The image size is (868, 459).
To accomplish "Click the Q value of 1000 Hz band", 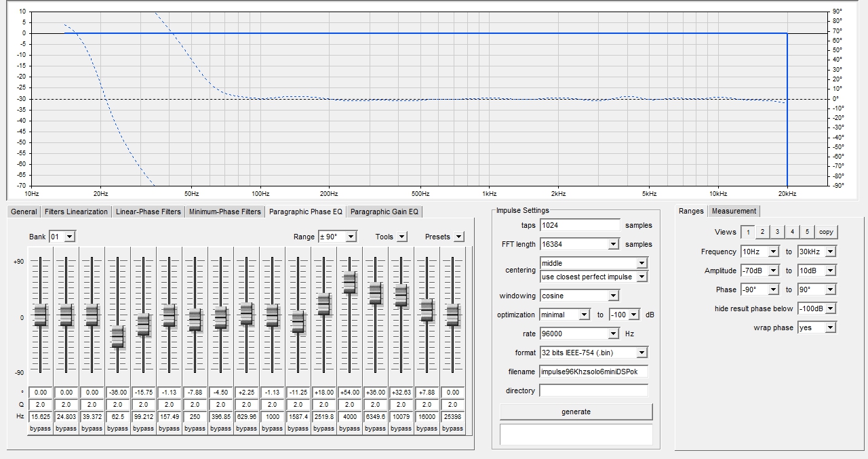I will pos(272,405).
